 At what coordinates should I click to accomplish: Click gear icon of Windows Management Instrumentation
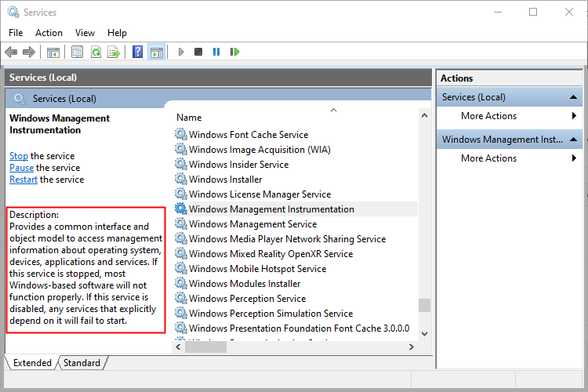click(181, 209)
